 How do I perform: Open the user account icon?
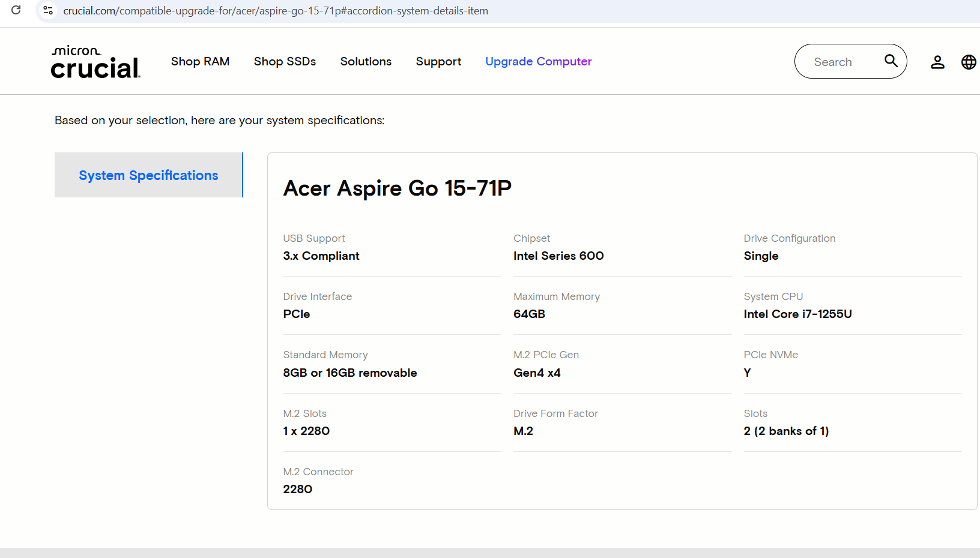[937, 62]
